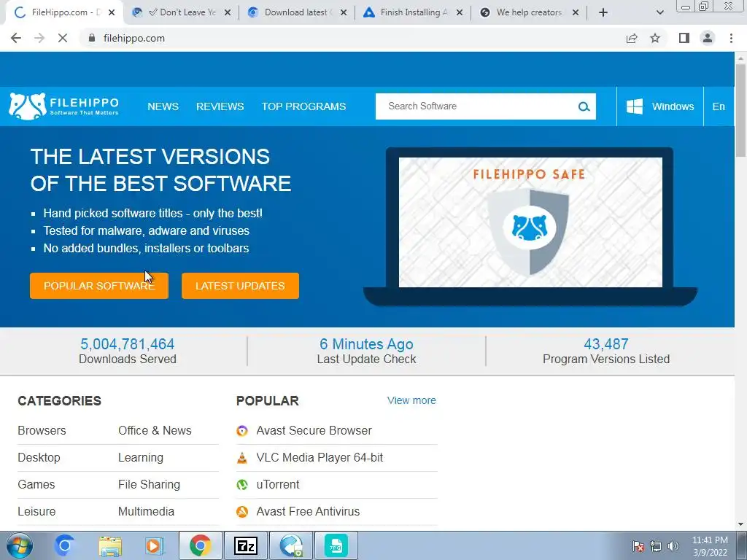The width and height of the screenshot is (747, 560).
Task: Open the Office & News category
Action: point(155,430)
